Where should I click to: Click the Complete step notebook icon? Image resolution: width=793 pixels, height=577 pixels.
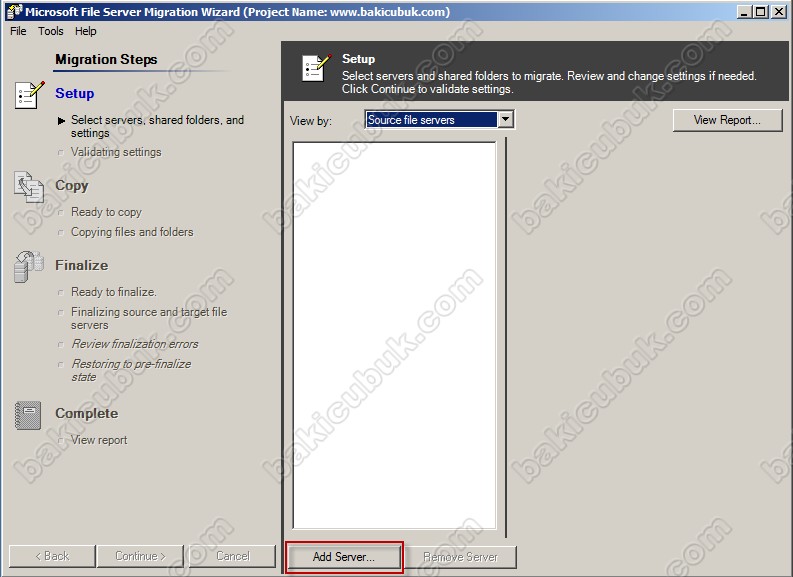(28, 415)
